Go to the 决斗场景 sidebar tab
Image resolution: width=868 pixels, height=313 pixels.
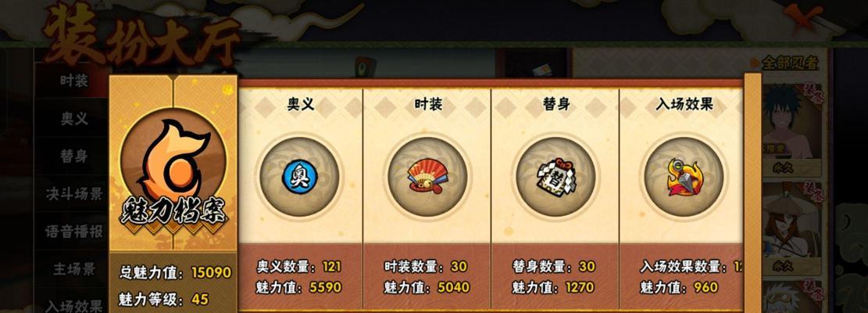[74, 194]
